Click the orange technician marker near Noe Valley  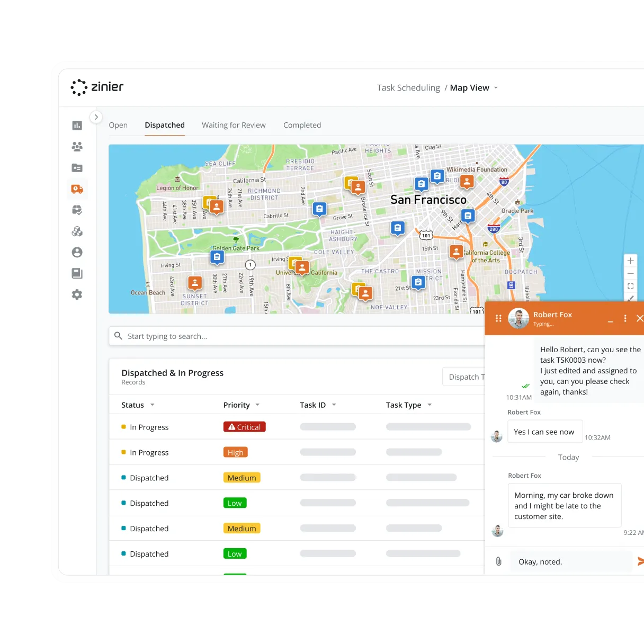click(x=365, y=293)
